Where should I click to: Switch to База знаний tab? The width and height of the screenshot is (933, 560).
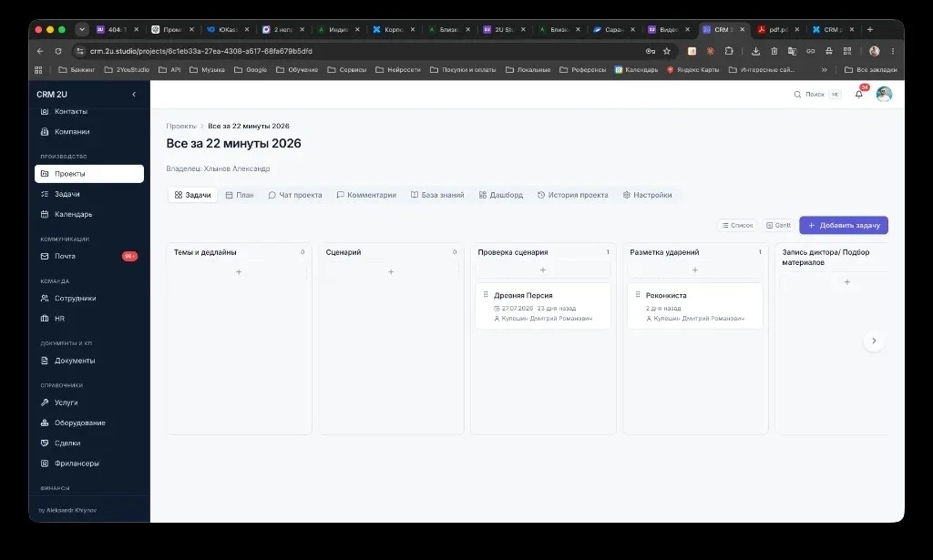(x=437, y=195)
